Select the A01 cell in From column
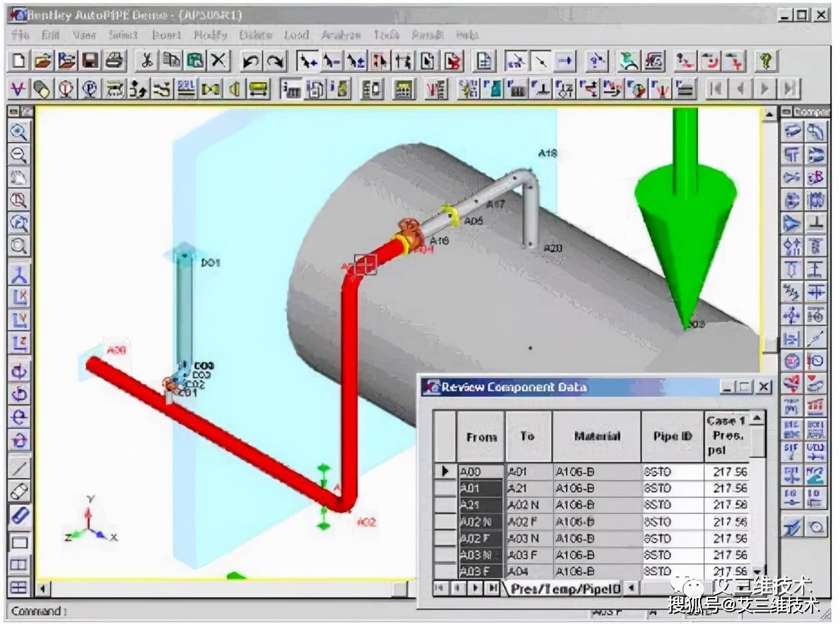The width and height of the screenshot is (840, 624). [481, 488]
